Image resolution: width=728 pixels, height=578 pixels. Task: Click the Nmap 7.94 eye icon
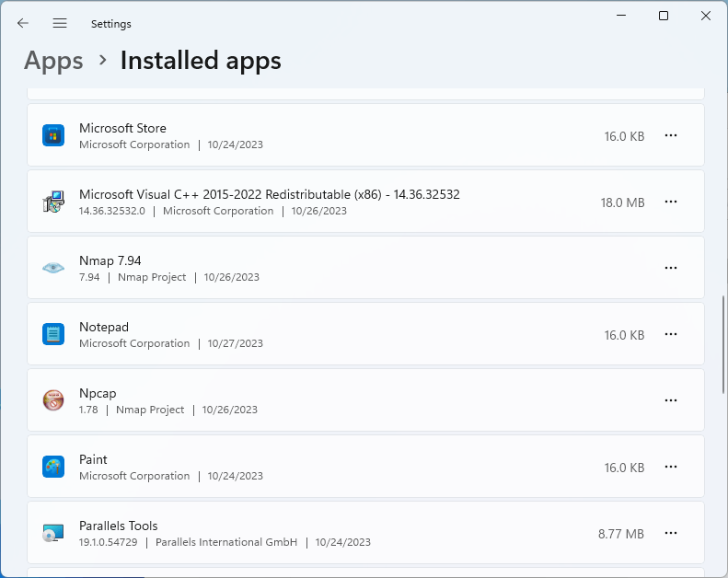53,268
